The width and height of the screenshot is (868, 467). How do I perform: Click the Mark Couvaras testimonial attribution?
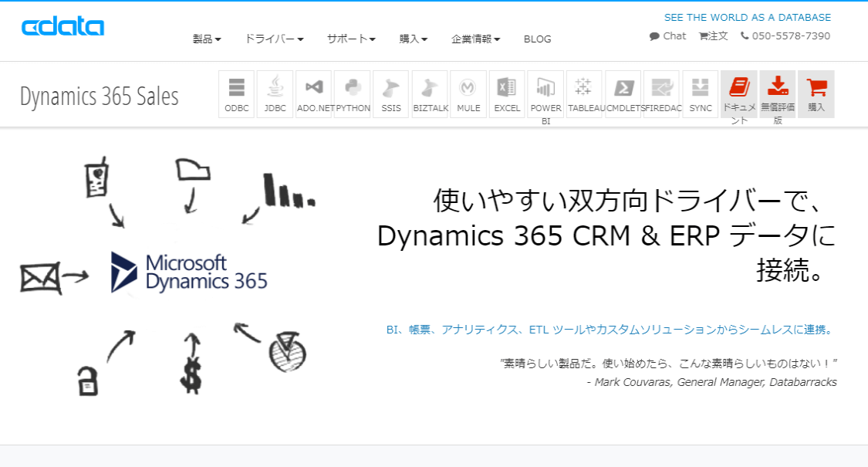[x=712, y=382]
